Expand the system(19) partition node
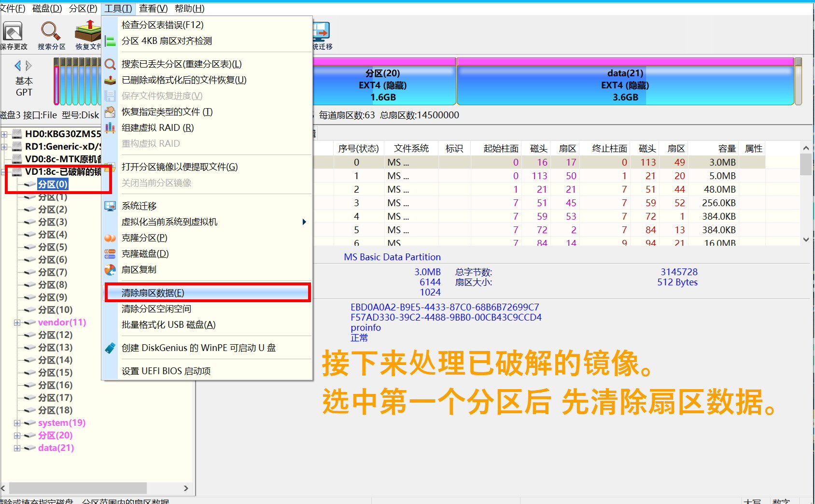Viewport: 815px width, 504px height. click(x=17, y=423)
